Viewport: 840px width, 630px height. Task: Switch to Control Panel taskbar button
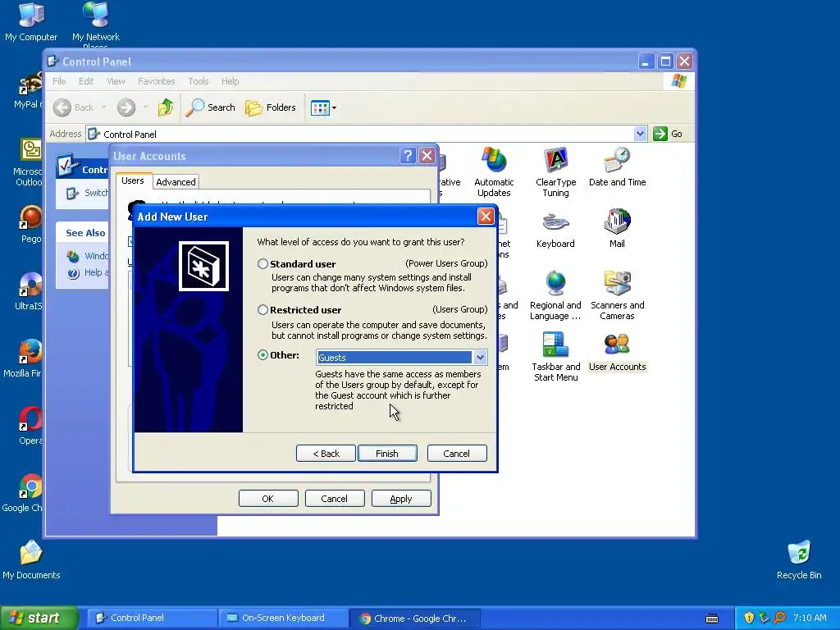click(x=151, y=619)
